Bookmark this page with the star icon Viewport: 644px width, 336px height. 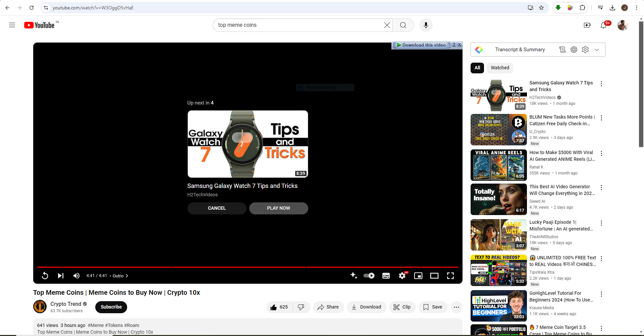541,8
